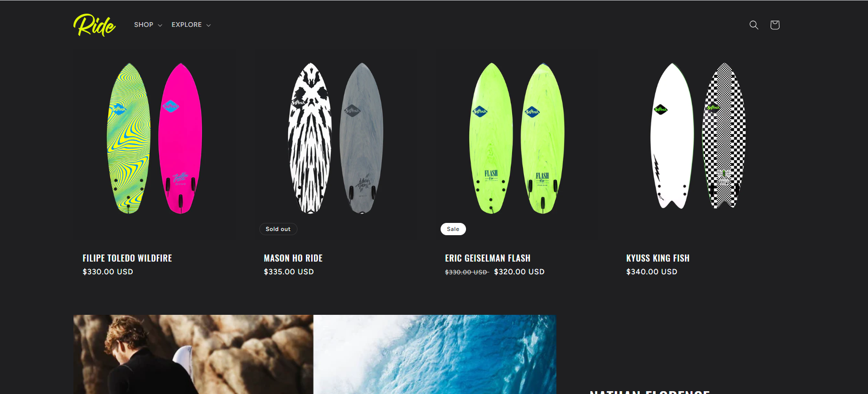Screen dimensions: 868x394
Task: Click the Ride logo
Action: tap(94, 25)
